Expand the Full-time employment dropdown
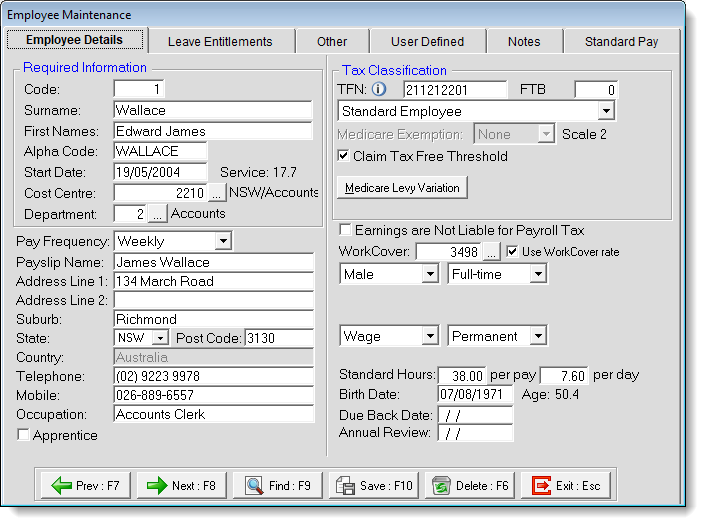The image size is (705, 526). (538, 273)
